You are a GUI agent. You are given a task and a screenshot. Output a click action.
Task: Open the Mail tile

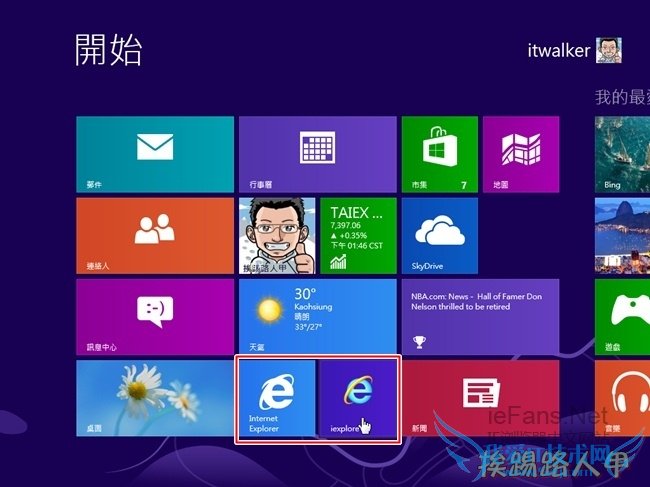[x=155, y=154]
